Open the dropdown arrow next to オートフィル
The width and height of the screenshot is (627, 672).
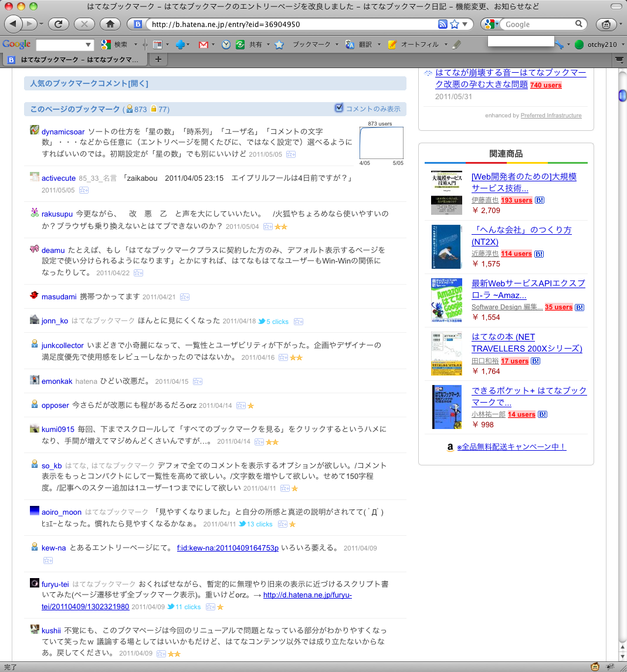446,45
